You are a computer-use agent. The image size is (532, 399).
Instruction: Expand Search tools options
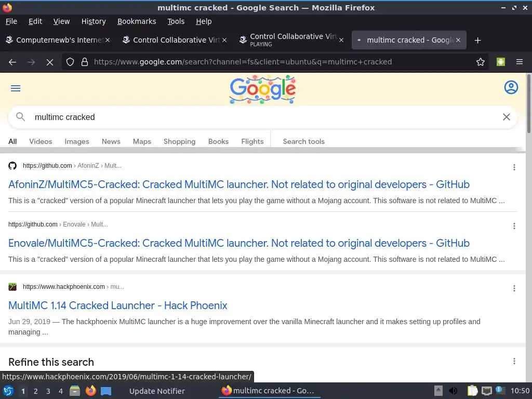[x=303, y=141]
